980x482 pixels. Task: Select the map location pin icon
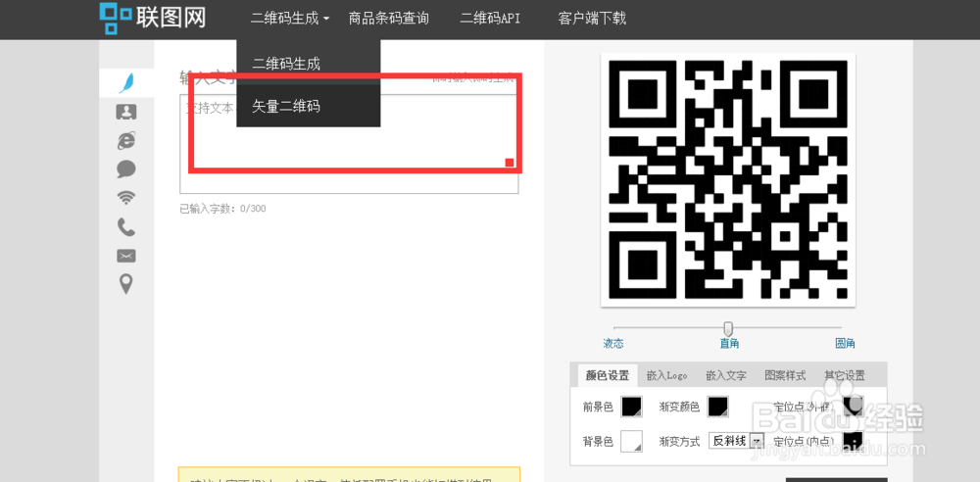click(126, 284)
